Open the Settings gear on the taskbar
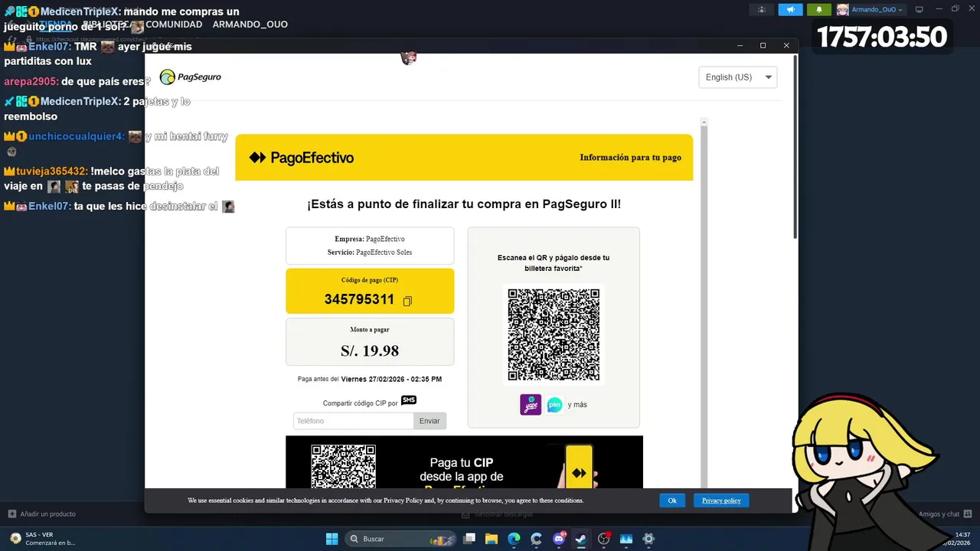980x551 pixels. (648, 539)
